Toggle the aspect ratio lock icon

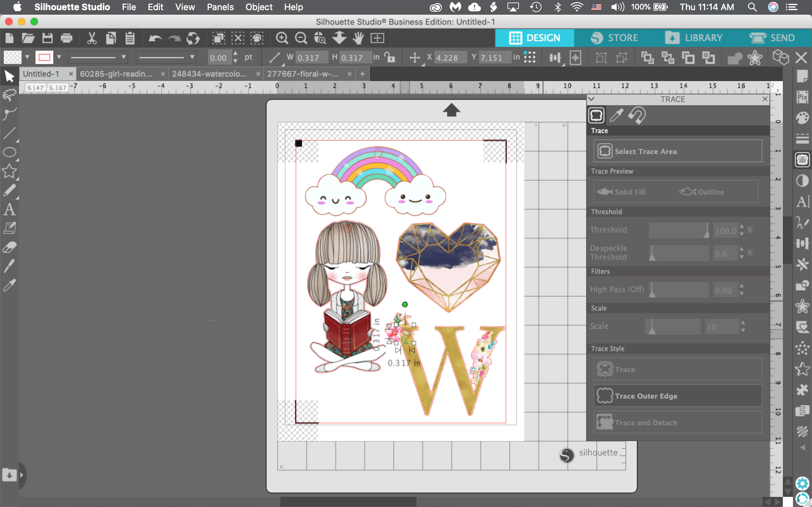point(390,57)
